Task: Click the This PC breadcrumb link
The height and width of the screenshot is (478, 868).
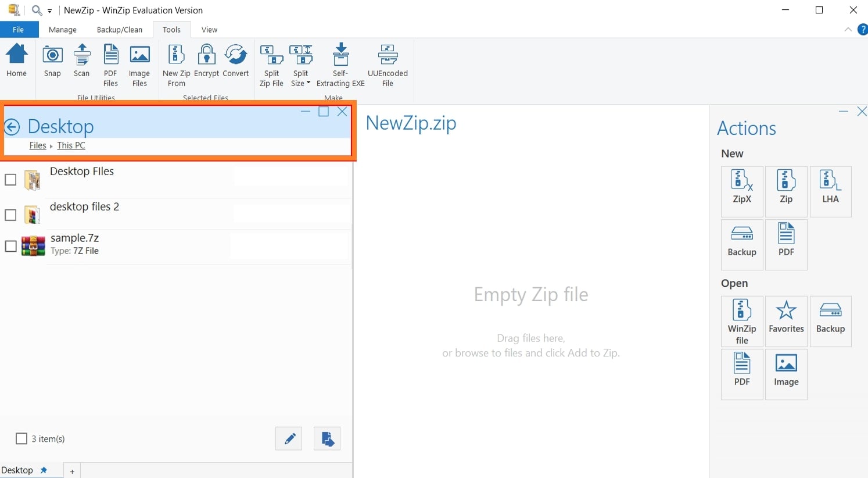Action: (71, 145)
